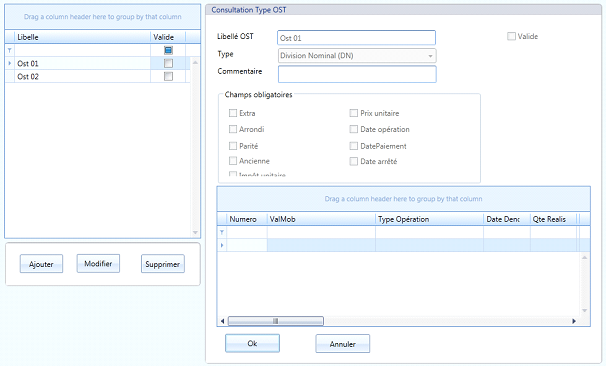Check the Extra mandatory field
607x366 pixels.
[233, 113]
